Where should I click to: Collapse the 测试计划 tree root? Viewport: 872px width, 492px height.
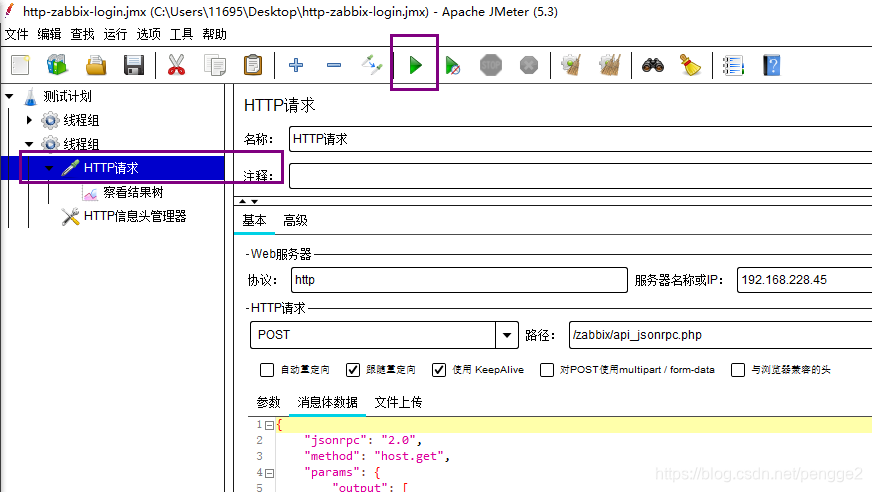9,96
